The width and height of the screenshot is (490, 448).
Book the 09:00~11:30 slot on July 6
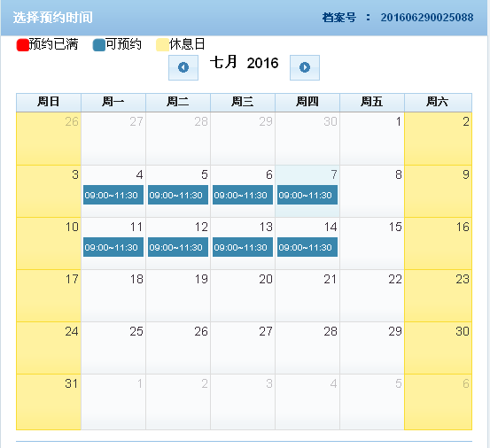coord(243,195)
